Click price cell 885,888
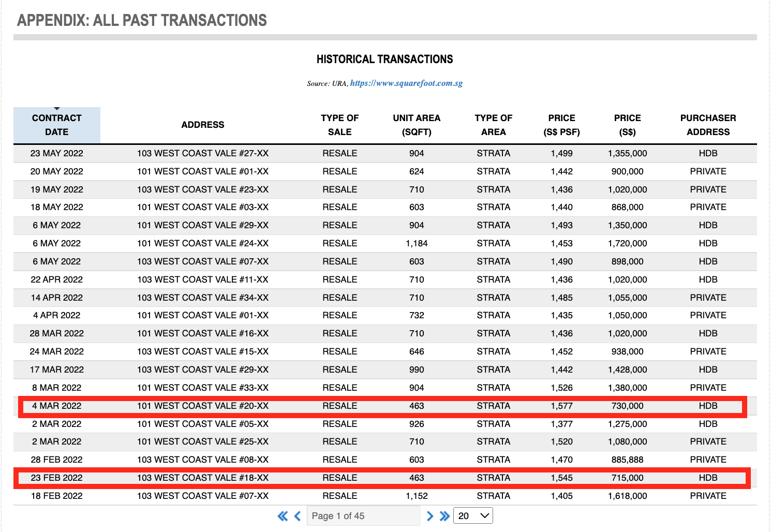This screenshot has width=771, height=532. coord(628,460)
